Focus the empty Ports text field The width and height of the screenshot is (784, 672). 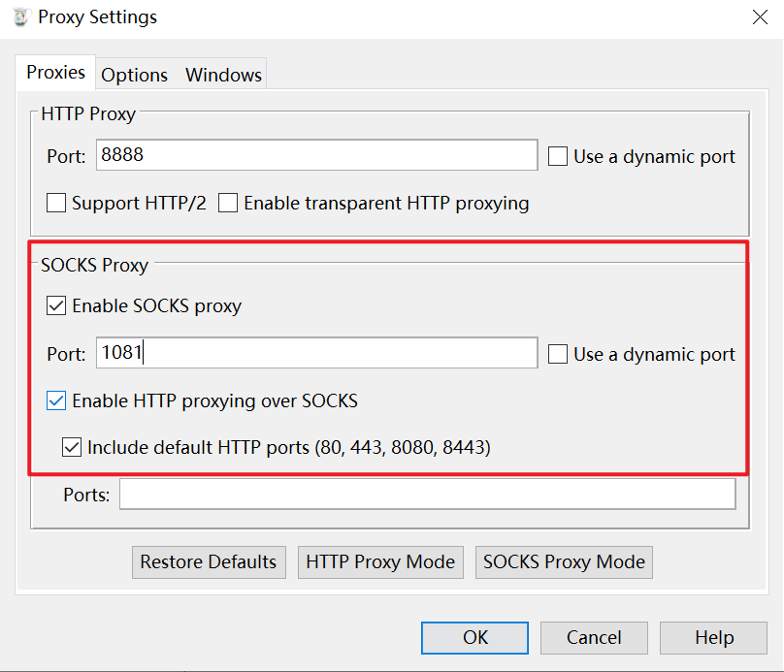[427, 495]
